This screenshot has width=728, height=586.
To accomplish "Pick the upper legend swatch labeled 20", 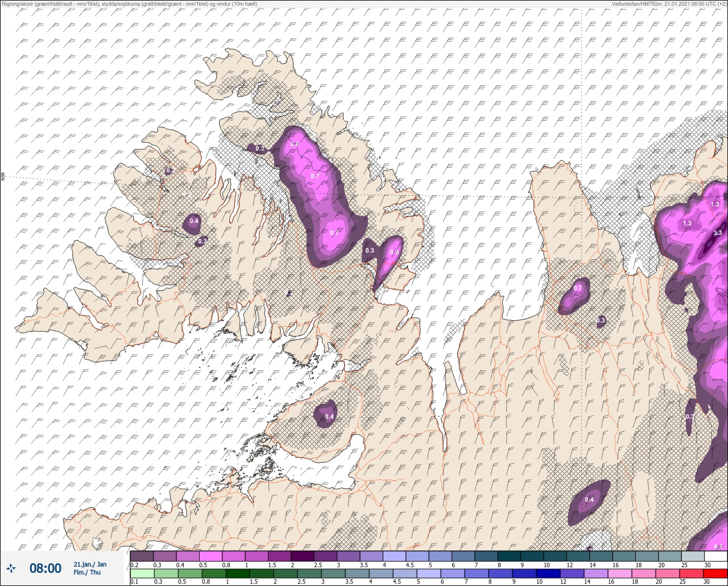I will tap(670, 556).
